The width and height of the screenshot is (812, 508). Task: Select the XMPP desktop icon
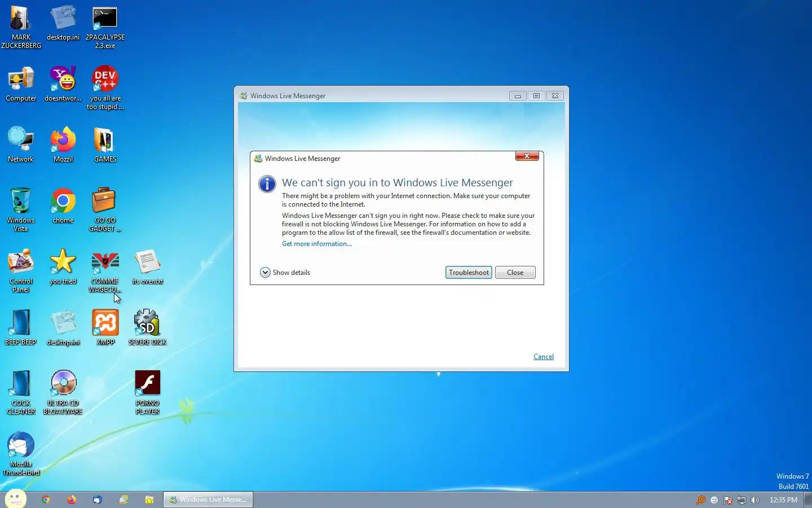(105, 328)
